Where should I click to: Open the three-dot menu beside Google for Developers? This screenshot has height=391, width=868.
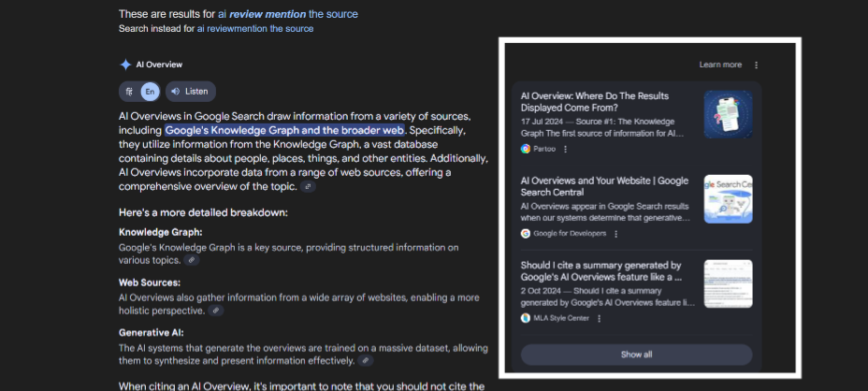[615, 234]
